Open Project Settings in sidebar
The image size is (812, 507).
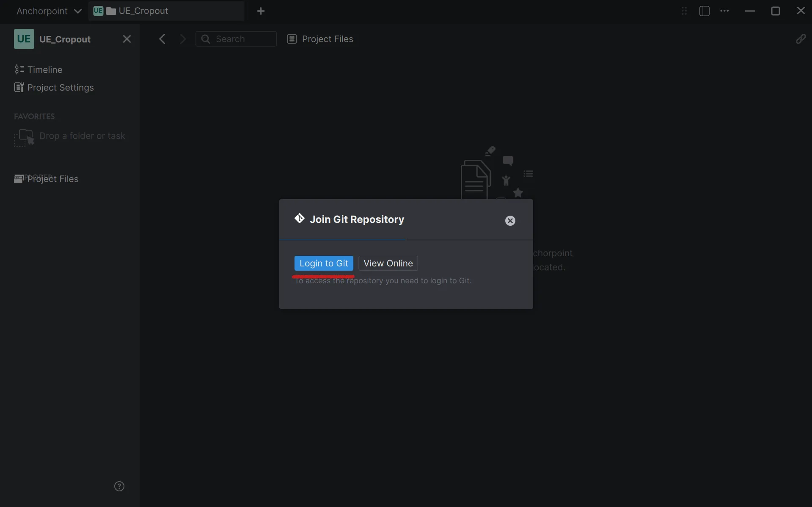click(x=54, y=88)
